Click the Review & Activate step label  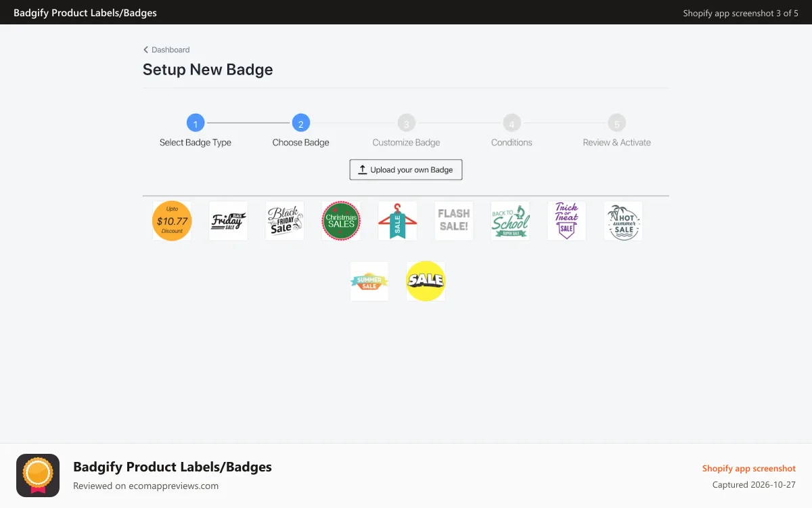(x=617, y=142)
